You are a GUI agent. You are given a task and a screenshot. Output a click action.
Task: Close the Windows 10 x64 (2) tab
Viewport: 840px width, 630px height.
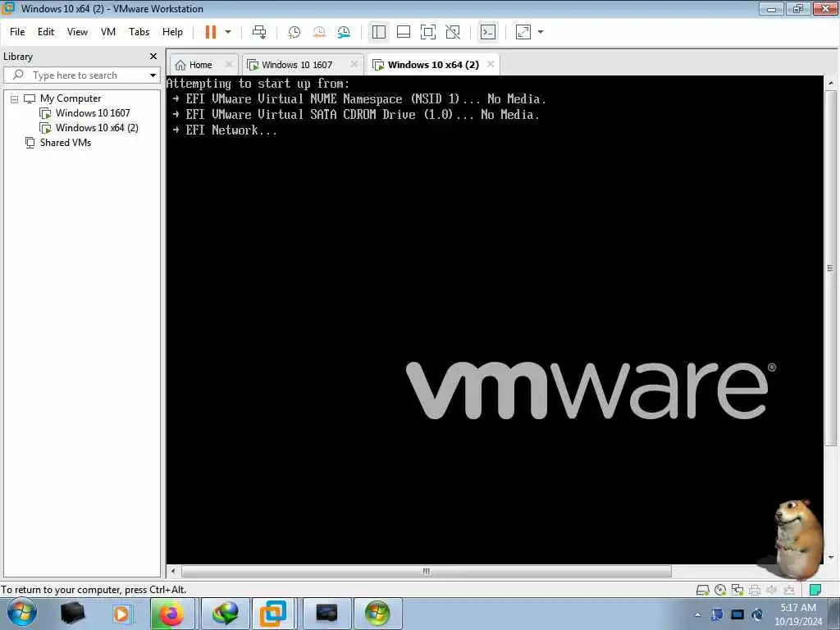(x=491, y=64)
